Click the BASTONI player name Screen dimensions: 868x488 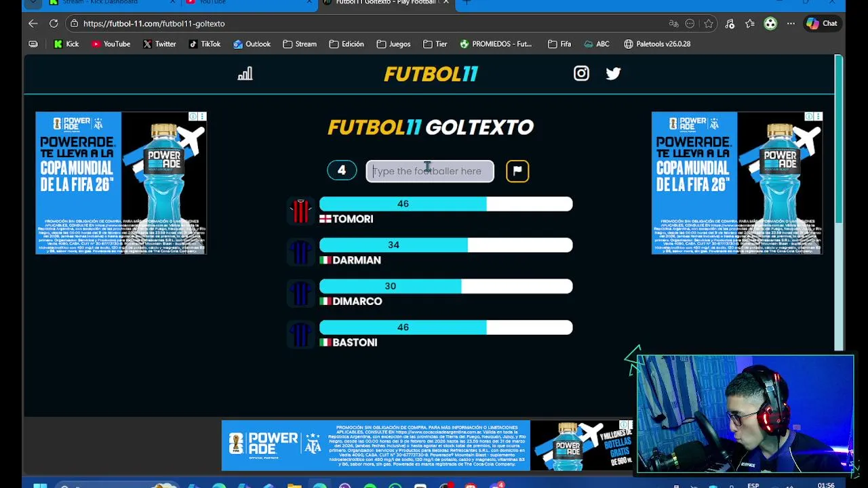(355, 343)
